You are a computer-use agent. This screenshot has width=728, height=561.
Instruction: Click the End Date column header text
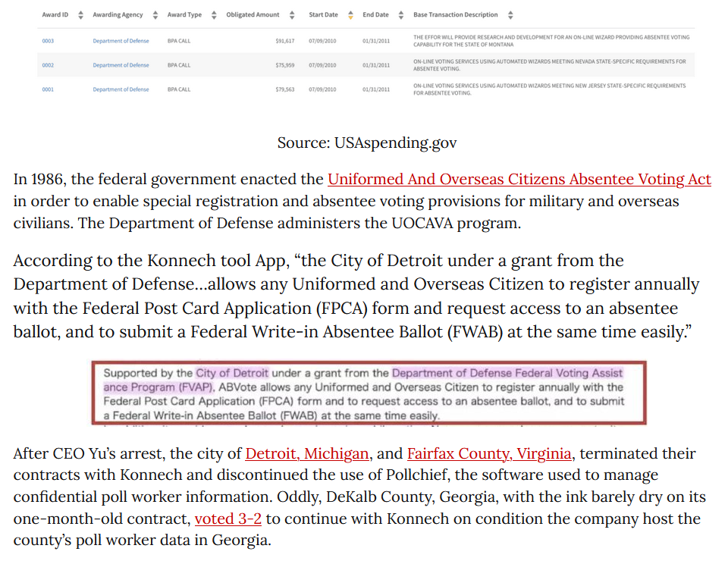click(x=375, y=15)
